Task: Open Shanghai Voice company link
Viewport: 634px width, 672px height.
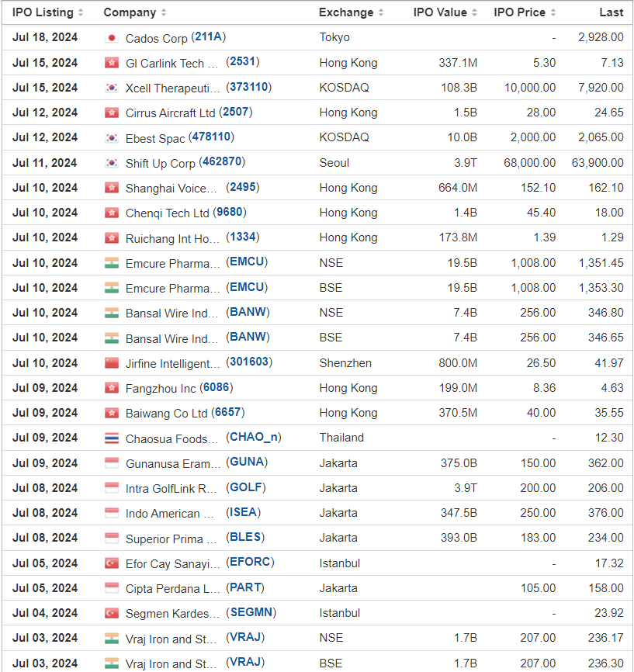Action: [171, 189]
